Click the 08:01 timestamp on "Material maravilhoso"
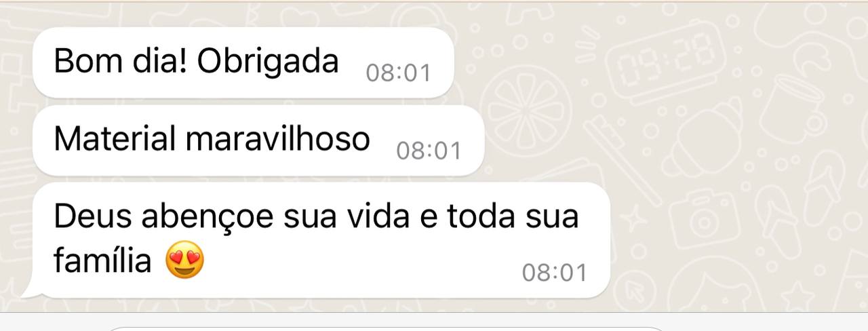The width and height of the screenshot is (868, 331). [x=429, y=151]
